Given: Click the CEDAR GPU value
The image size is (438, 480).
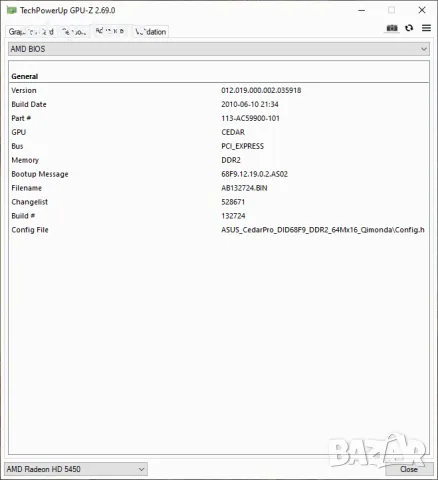Looking at the screenshot, I should coord(233,132).
